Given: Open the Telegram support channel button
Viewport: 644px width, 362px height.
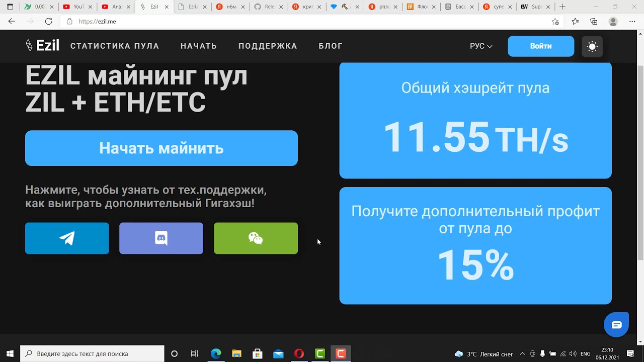Looking at the screenshot, I should pos(67,238).
